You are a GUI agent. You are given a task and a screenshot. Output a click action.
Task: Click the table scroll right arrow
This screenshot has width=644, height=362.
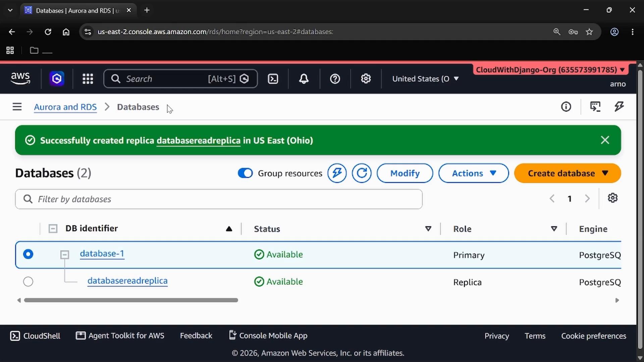pos(617,300)
